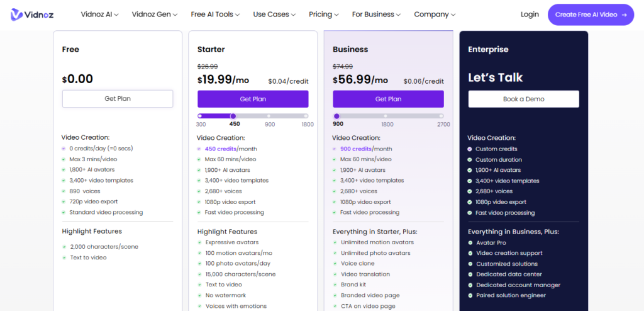Open the Use Cases menu

(x=274, y=14)
